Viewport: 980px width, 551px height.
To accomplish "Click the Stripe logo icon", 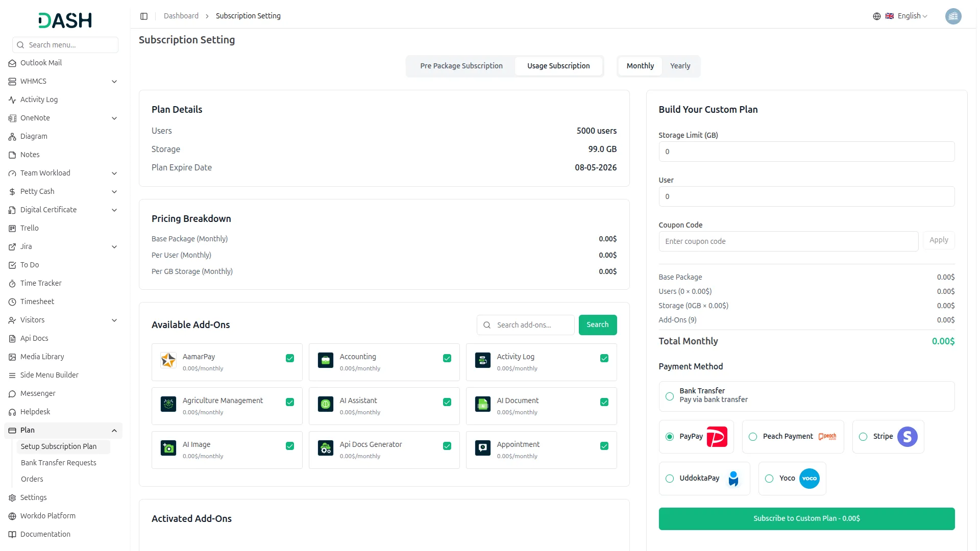I will pos(907,437).
